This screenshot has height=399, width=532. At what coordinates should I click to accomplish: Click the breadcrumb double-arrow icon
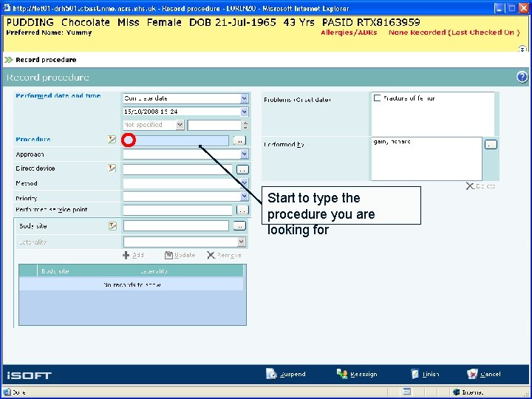(8, 60)
